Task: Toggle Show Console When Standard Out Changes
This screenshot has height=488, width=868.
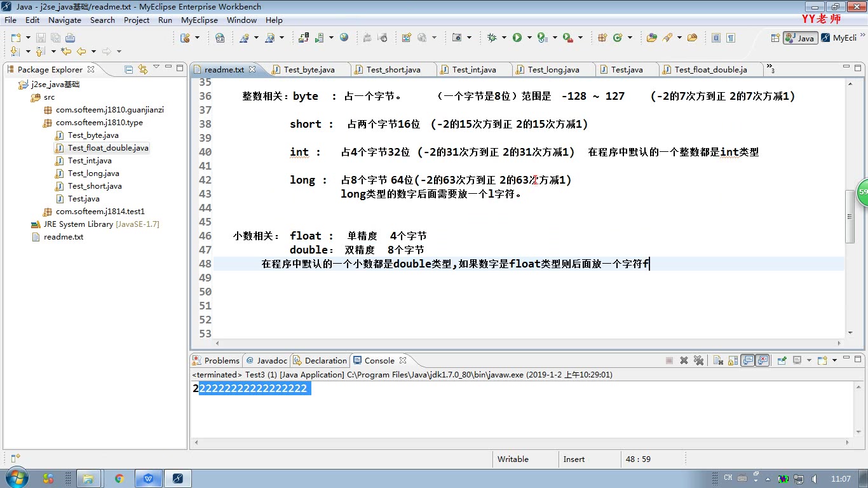Action: (x=749, y=360)
